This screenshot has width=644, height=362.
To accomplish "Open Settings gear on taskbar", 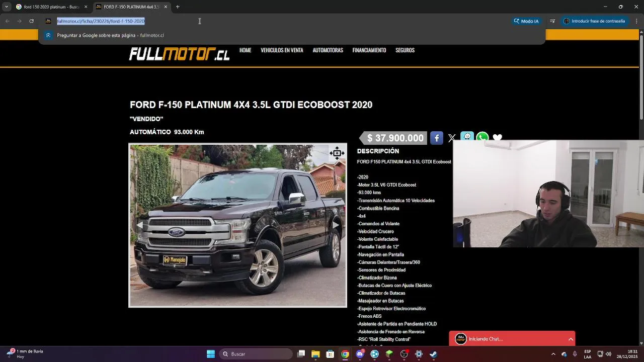I will point(419,354).
